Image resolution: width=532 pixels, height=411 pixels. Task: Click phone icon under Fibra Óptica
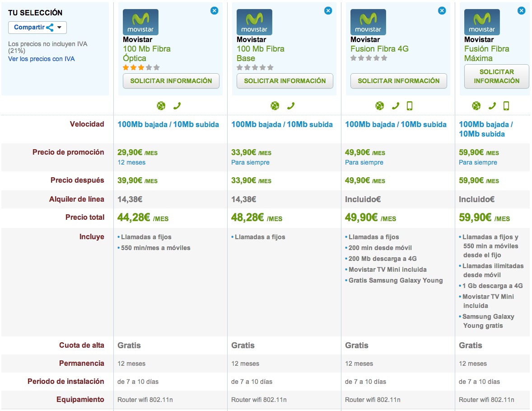[177, 106]
